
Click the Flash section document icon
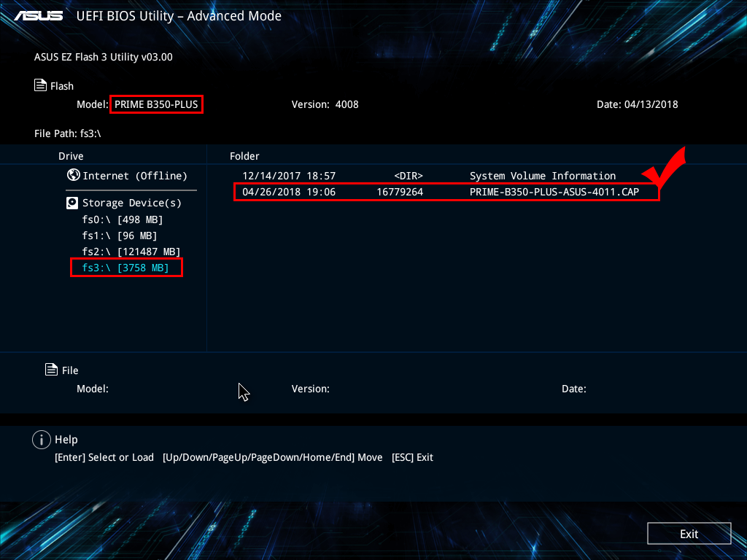click(41, 85)
